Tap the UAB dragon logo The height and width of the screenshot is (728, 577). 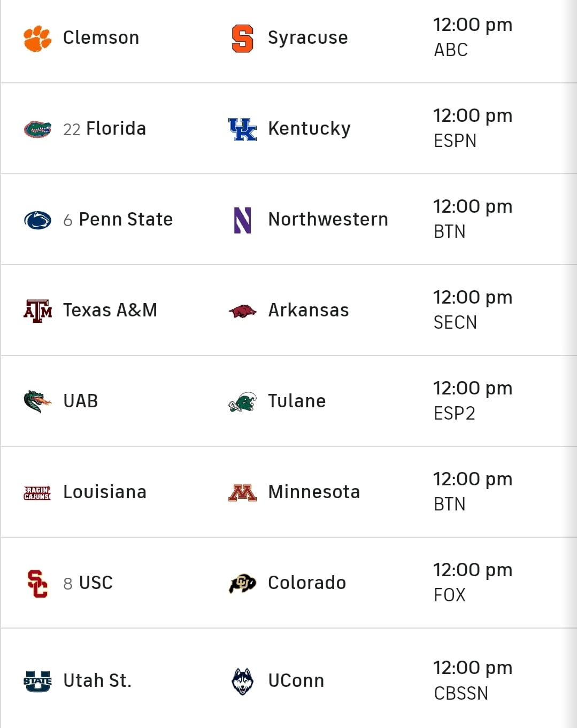coord(37,401)
